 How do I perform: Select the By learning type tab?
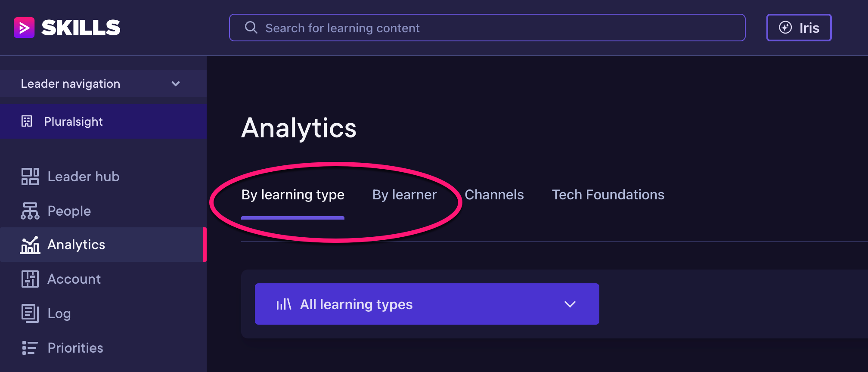(293, 195)
